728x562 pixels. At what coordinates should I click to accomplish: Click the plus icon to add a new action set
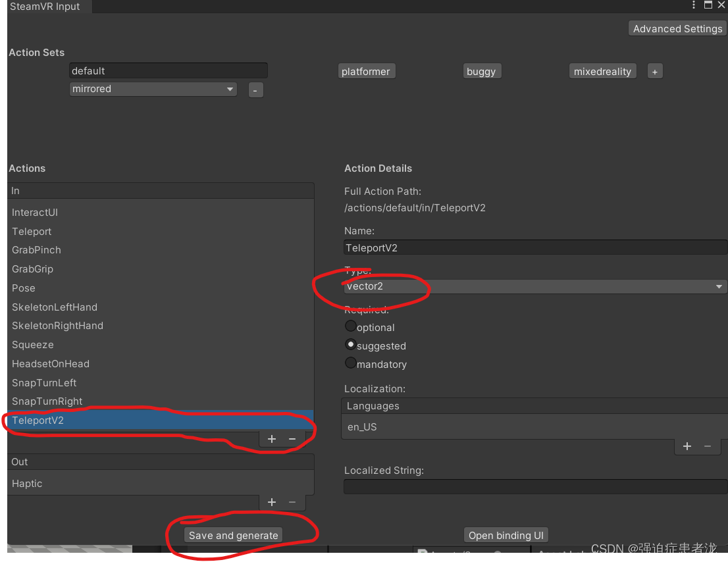pyautogui.click(x=654, y=70)
